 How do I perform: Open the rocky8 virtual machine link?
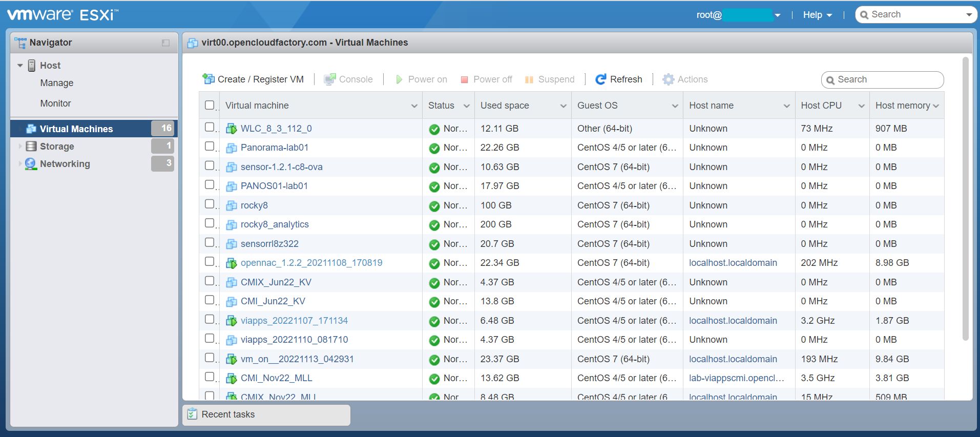[254, 205]
